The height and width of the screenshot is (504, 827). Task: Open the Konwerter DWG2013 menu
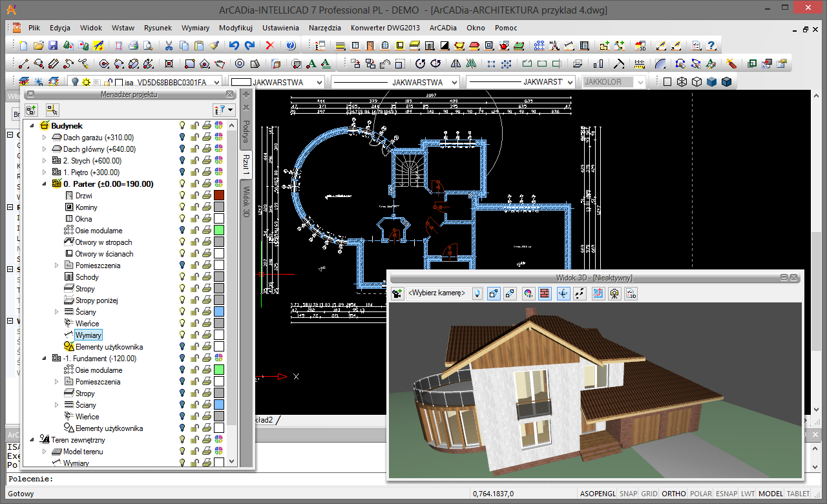click(385, 28)
